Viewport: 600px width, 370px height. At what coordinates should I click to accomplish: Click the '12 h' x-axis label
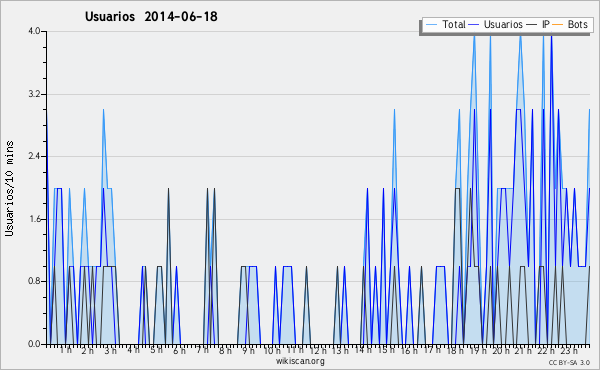tap(318, 350)
